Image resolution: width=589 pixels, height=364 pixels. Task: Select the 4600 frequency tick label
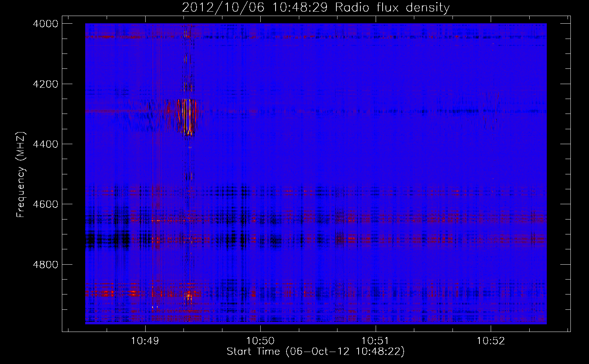46,204
